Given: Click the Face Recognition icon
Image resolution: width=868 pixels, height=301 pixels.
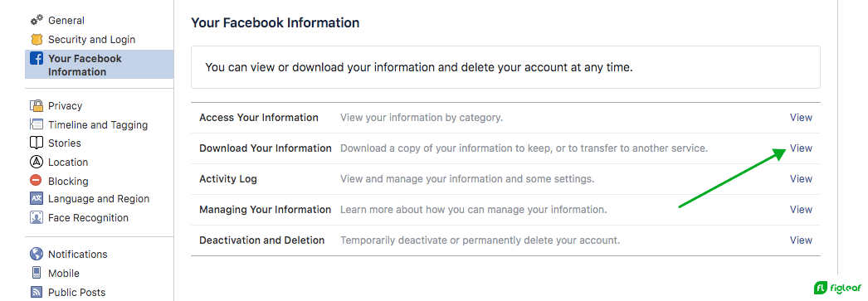Looking at the screenshot, I should point(37,217).
